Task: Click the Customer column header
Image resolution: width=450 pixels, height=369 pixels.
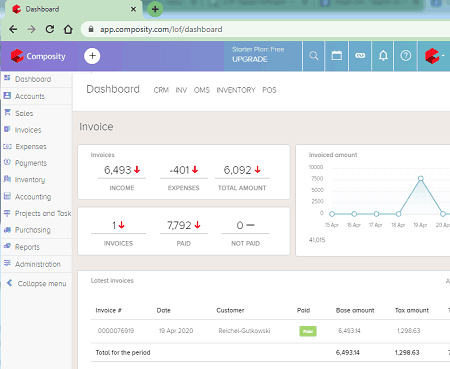Action: (x=230, y=310)
